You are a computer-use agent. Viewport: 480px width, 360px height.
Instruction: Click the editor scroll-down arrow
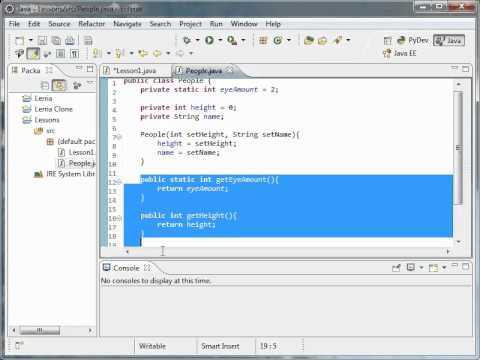point(459,241)
